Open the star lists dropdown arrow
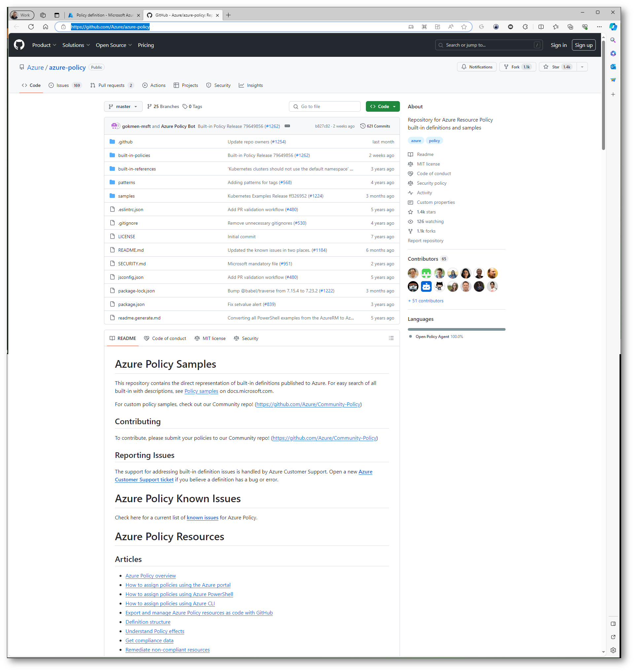 pos(582,67)
